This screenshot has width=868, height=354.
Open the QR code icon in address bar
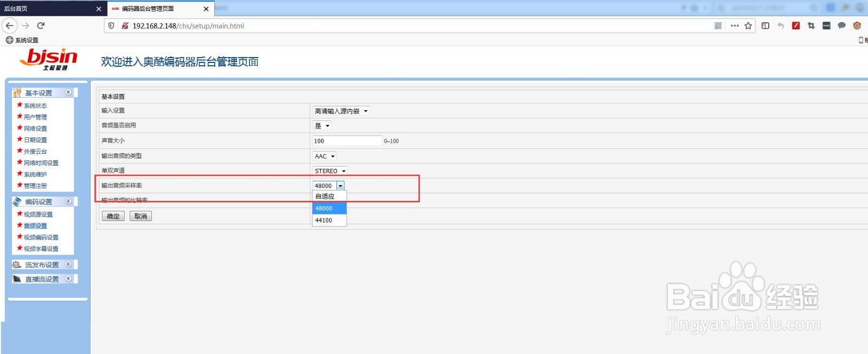click(718, 26)
